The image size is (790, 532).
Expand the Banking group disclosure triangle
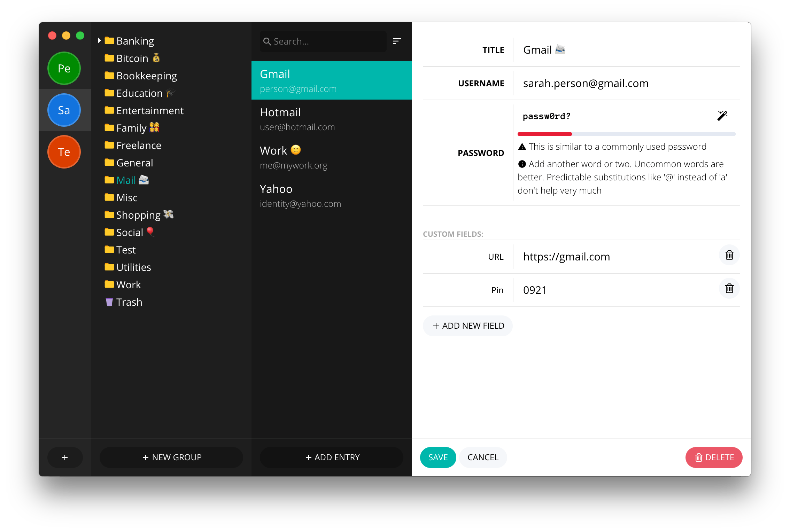coord(99,40)
